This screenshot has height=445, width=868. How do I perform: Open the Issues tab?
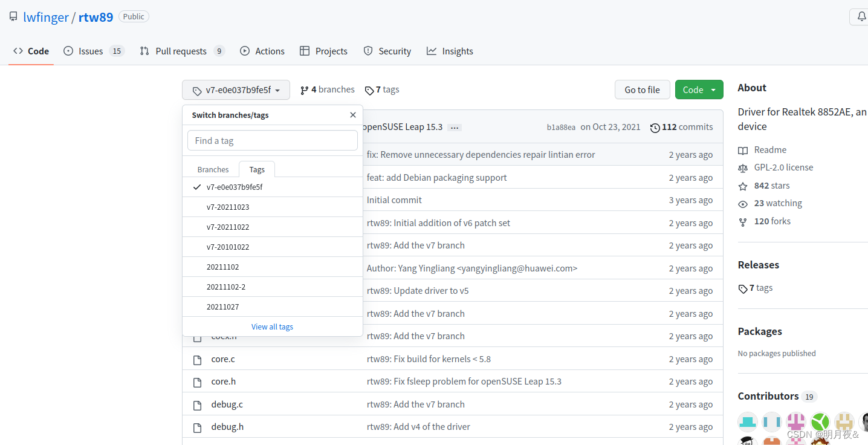(94, 51)
